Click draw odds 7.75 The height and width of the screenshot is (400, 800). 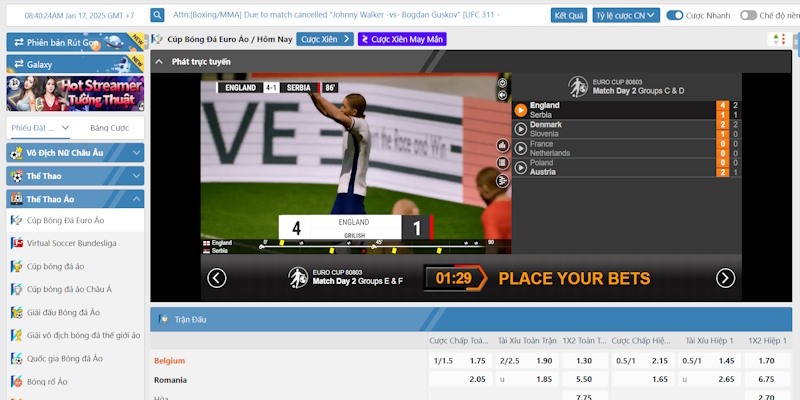(585, 396)
